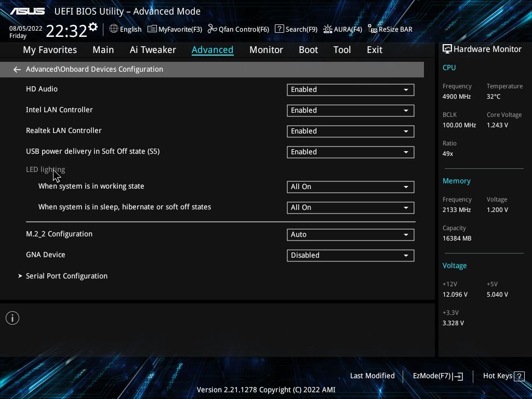Click +3.3V reading 3.328 V
532x399 pixels.
[x=453, y=323]
